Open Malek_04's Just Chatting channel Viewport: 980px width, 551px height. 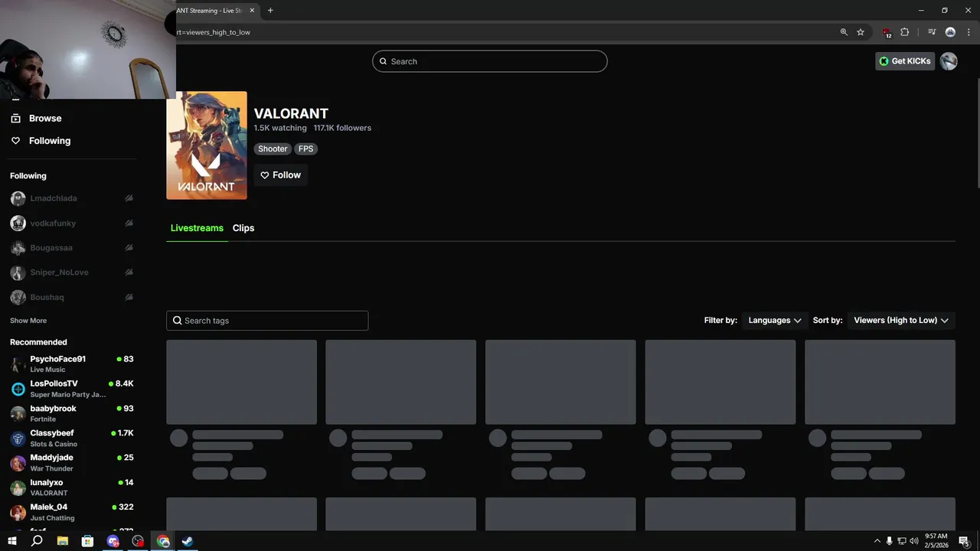pos(71,512)
